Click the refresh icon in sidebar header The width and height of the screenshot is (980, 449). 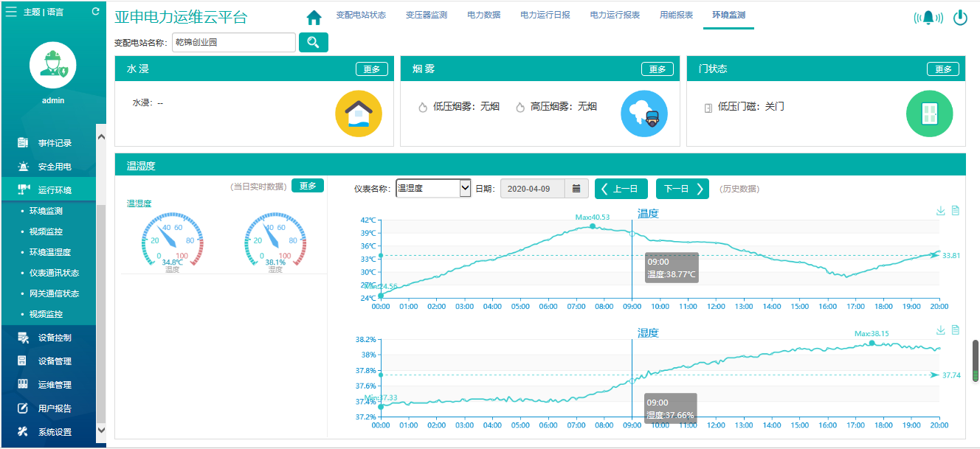[x=95, y=12]
